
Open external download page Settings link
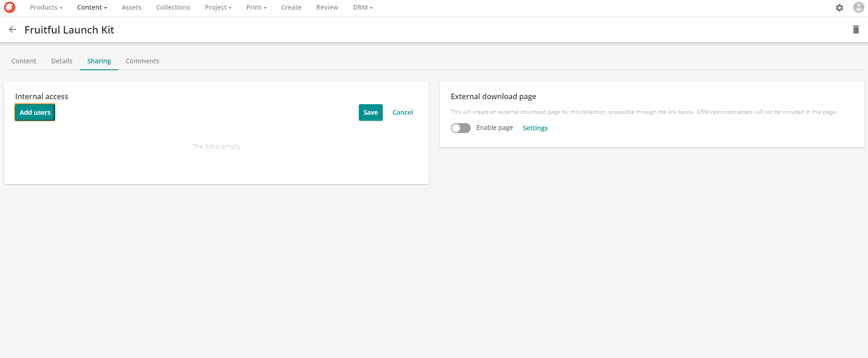click(x=535, y=128)
